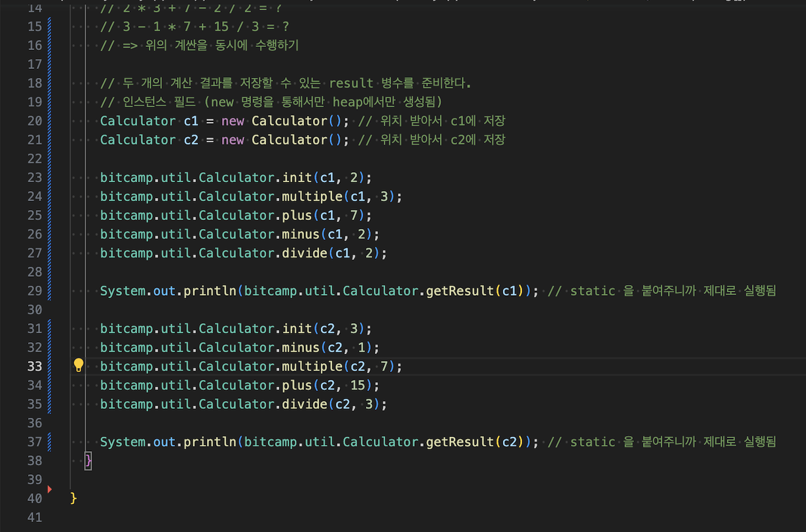The height and width of the screenshot is (532, 806).
Task: Click 'println' on line 29
Action: pos(210,291)
